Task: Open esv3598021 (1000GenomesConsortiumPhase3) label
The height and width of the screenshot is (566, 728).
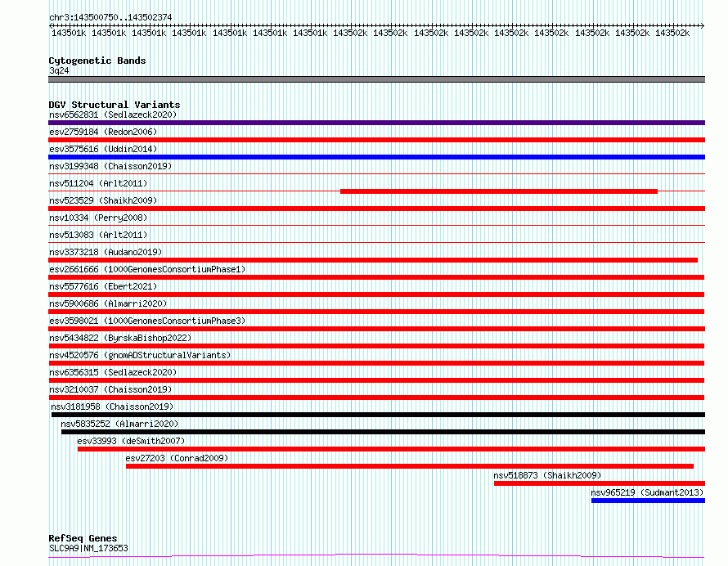Action: point(147,321)
